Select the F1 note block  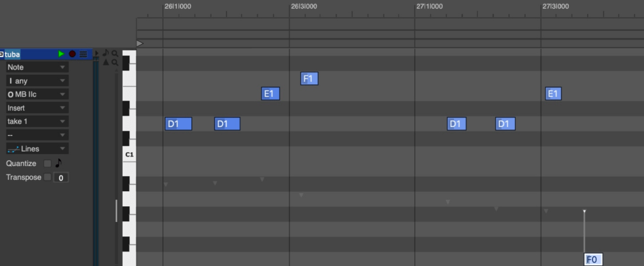[309, 79]
